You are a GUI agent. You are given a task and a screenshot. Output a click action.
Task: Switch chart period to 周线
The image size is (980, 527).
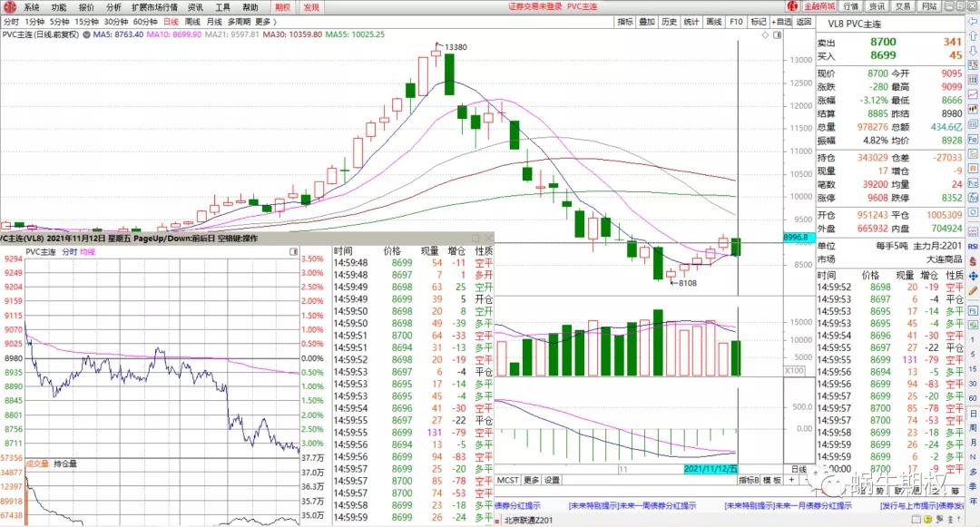[x=192, y=21]
